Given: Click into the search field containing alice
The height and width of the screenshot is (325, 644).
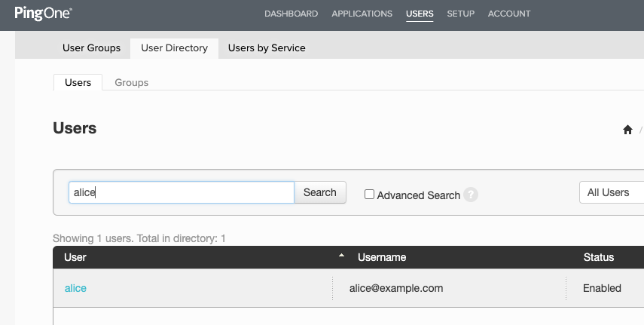Looking at the screenshot, I should pos(181,192).
